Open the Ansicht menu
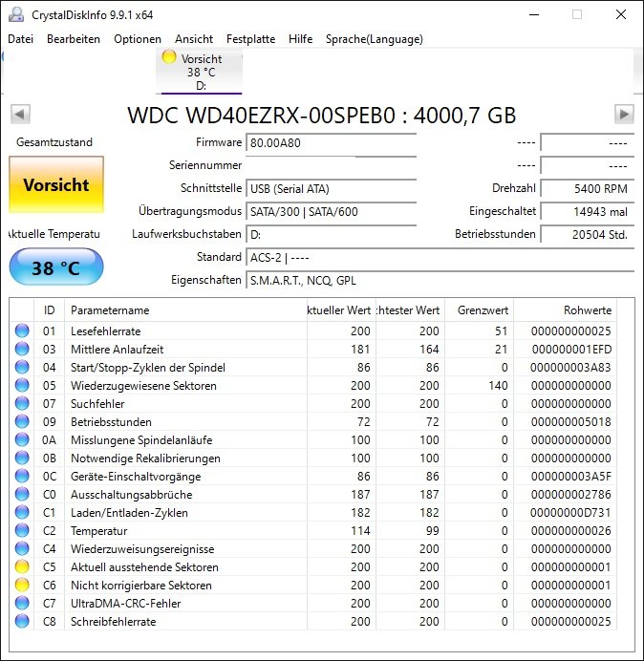Viewport: 644px width, 661px height. (194, 39)
